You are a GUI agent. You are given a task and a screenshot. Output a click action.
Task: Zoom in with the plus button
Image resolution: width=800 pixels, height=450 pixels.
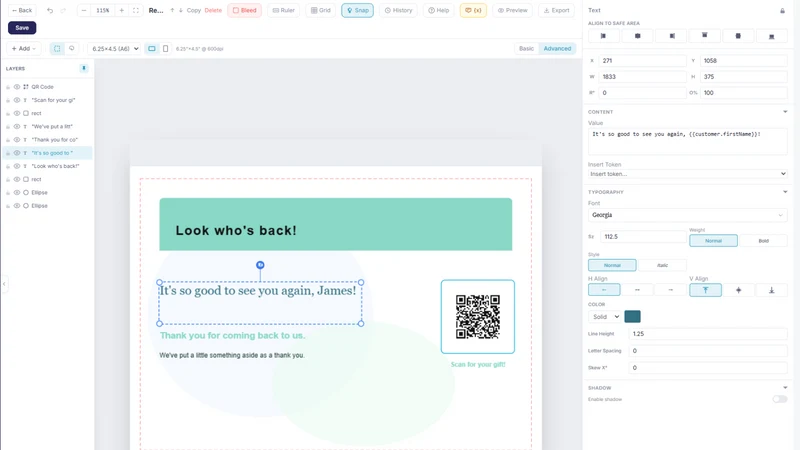click(121, 10)
